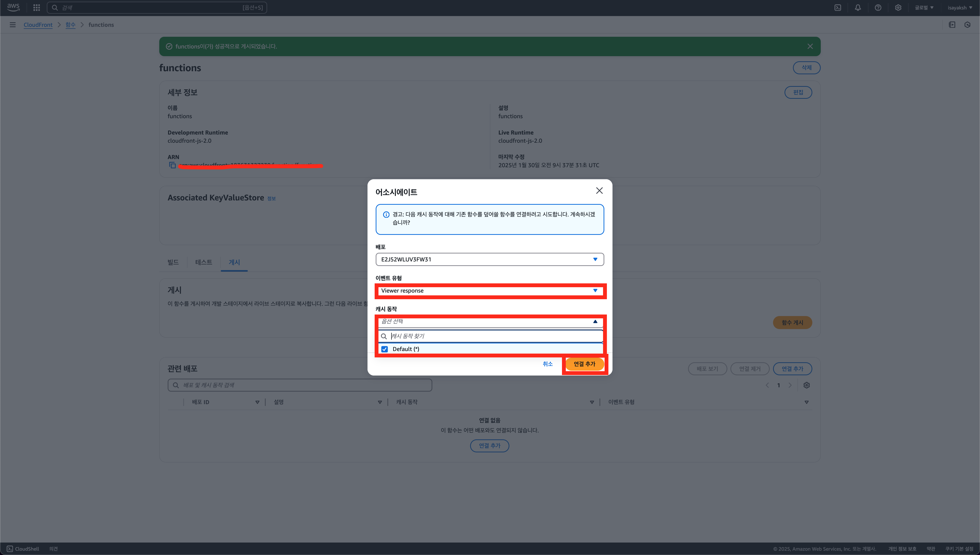The height and width of the screenshot is (555, 980).
Task: Open the panel icon left of the top-right corner
Action: [952, 25]
